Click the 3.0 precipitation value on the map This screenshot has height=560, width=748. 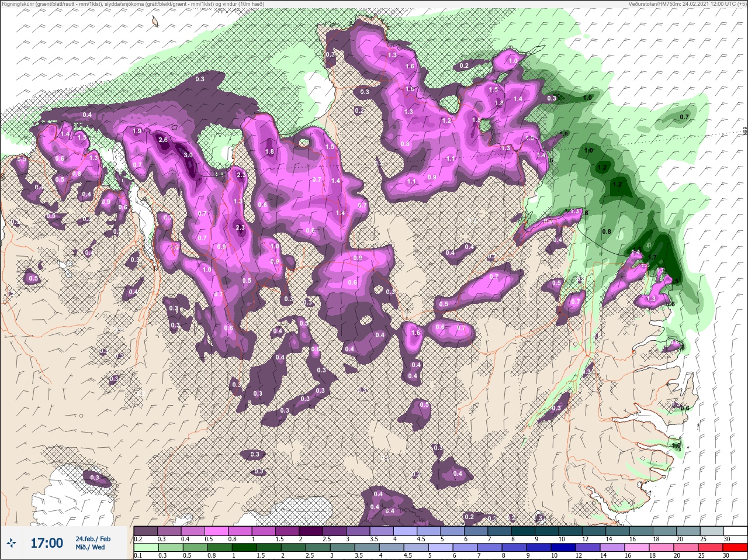(188, 155)
